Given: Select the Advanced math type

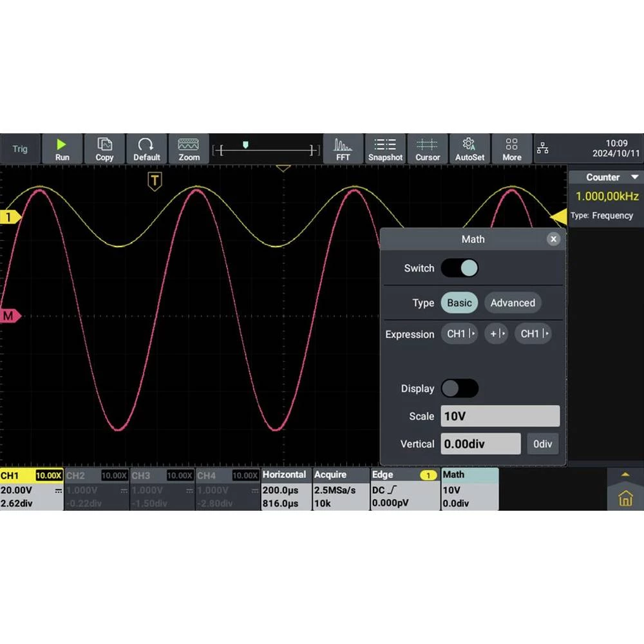Looking at the screenshot, I should (513, 303).
